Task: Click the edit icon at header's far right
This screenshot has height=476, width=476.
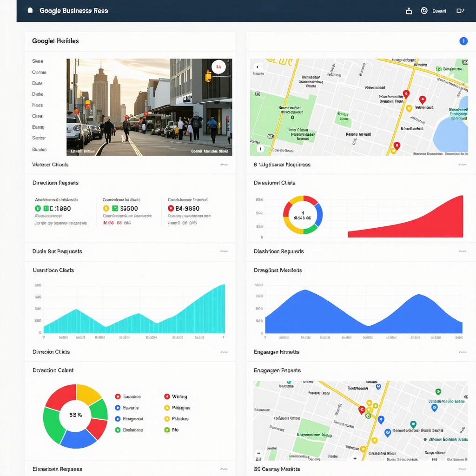Action: tap(460, 11)
